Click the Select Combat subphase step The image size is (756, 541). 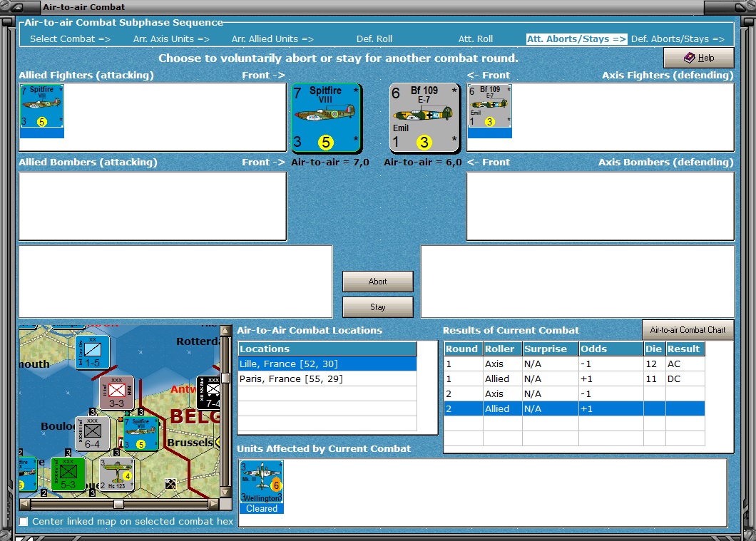click(70, 39)
